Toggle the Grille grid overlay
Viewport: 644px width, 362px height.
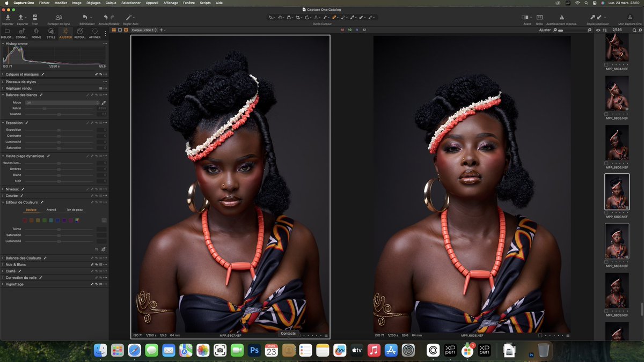coord(539,18)
